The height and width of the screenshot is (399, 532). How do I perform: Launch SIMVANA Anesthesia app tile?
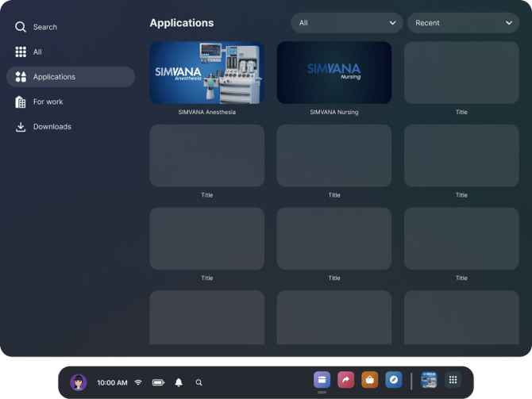pos(207,72)
